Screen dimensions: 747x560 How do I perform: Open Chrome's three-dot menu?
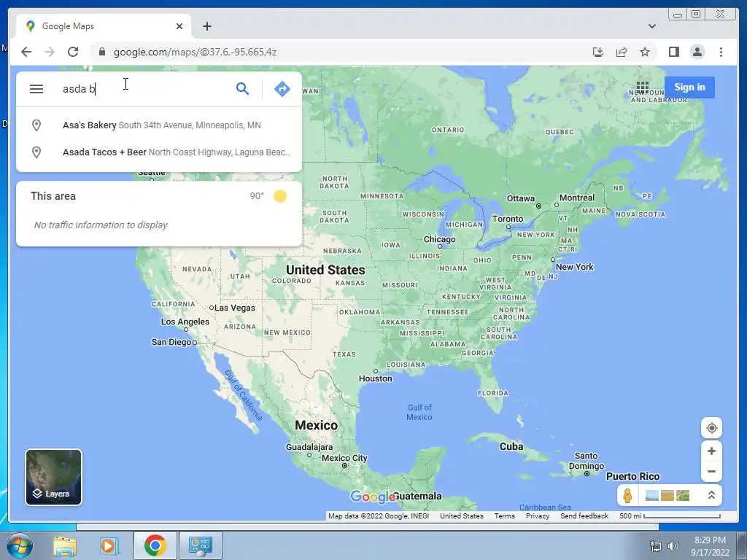point(721,52)
